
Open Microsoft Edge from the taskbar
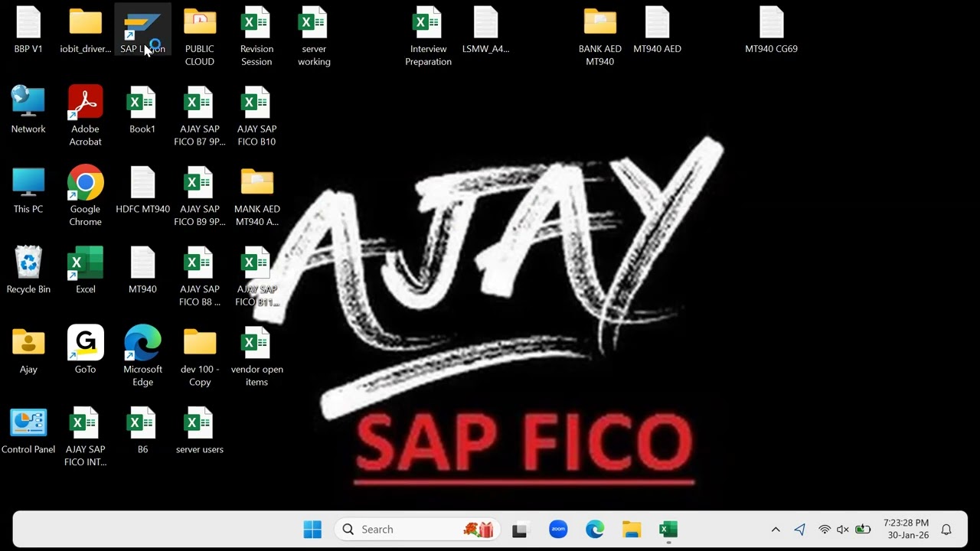point(595,530)
